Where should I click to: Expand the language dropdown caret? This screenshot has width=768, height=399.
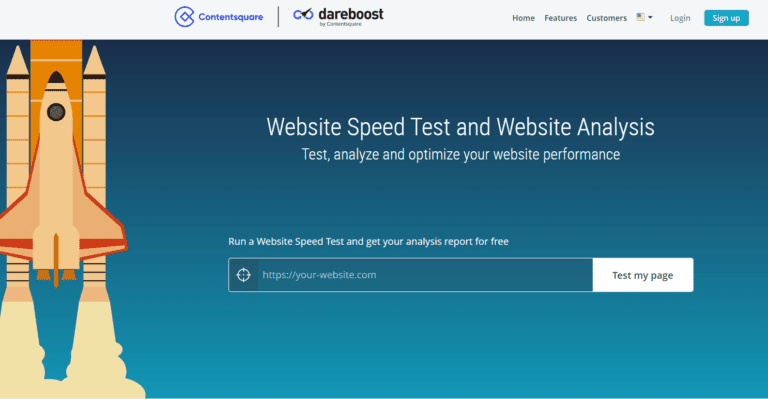coord(650,17)
